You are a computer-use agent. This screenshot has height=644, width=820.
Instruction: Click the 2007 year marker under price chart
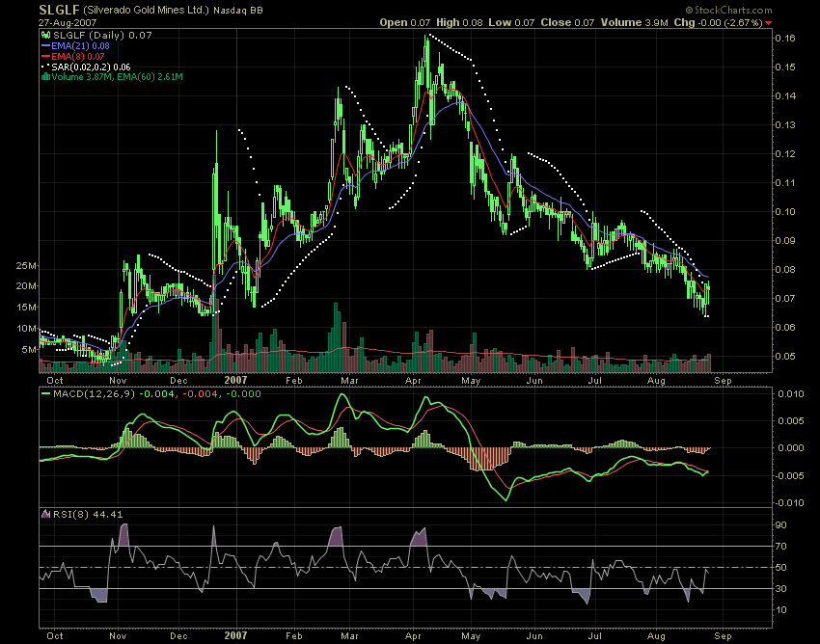pos(235,381)
